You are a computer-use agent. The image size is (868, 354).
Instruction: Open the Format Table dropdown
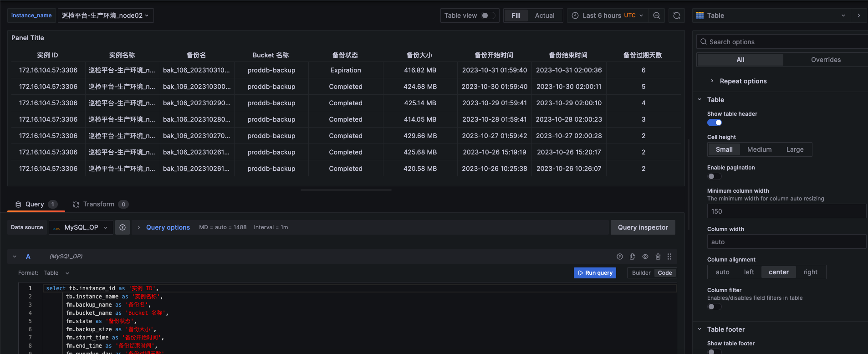pos(57,273)
